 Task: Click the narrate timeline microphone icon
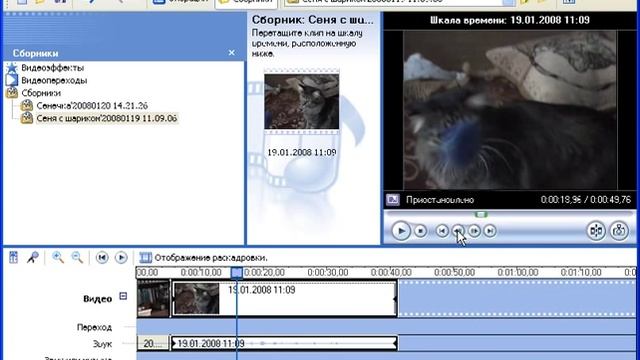point(33,257)
